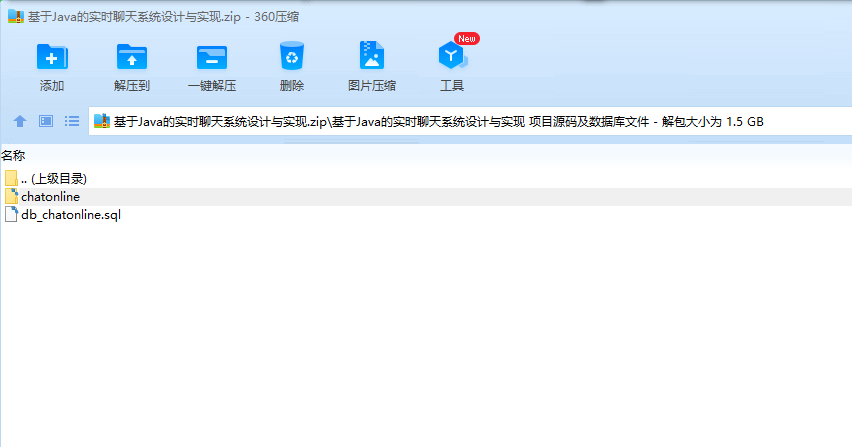Click the 添加 (Add) toolbar icon

(x=52, y=57)
